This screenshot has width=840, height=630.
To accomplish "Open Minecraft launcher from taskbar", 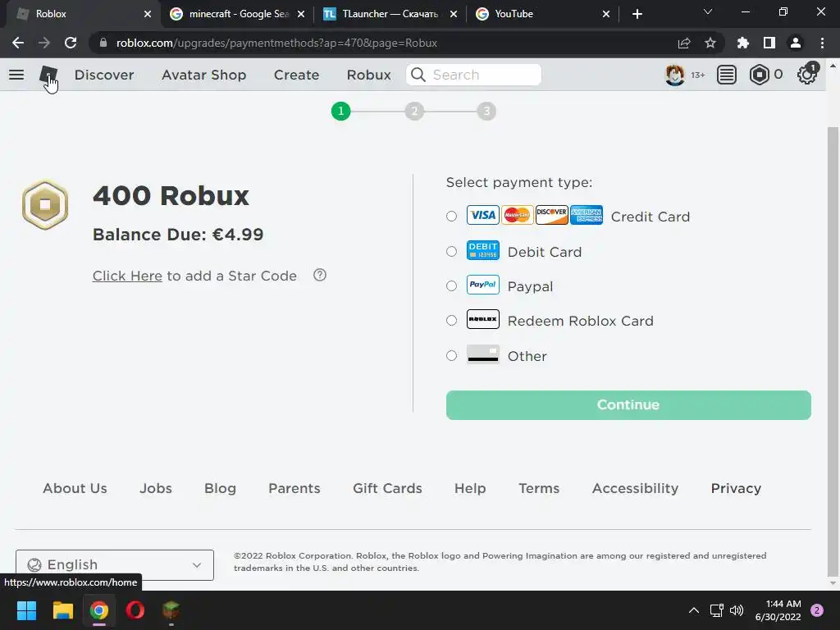I will point(171,610).
